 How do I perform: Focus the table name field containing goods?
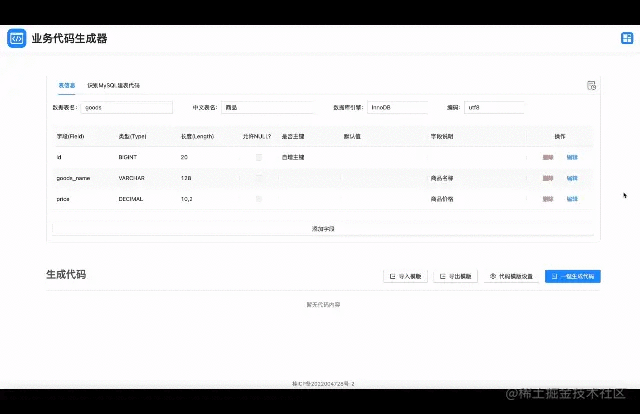coord(127,107)
